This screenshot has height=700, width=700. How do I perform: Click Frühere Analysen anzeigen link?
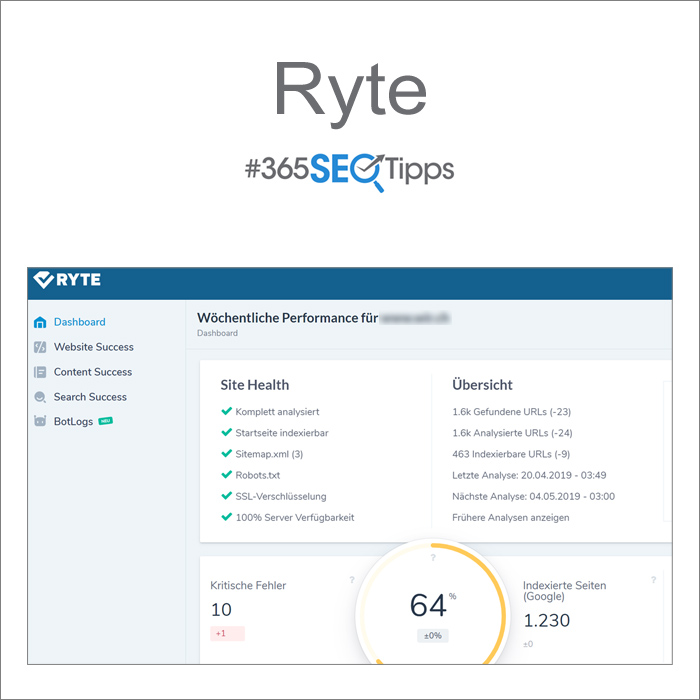[x=511, y=517]
